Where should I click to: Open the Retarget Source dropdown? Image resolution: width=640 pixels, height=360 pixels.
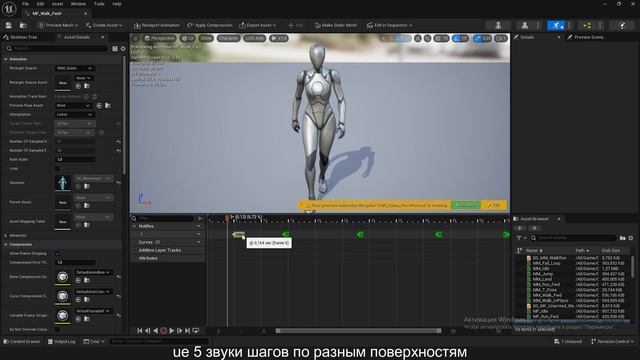point(74,68)
